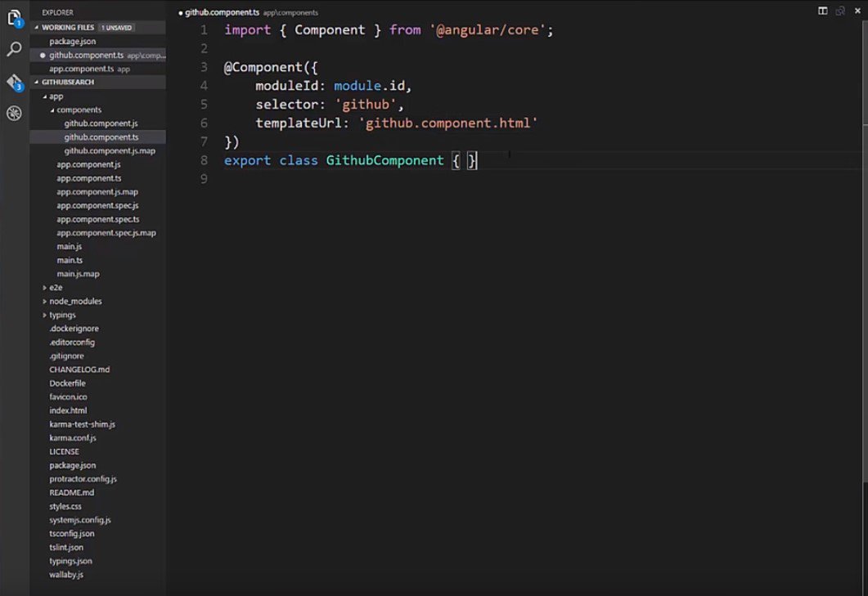The width and height of the screenshot is (868, 596).
Task: Open karma.conf.js
Action: point(73,437)
